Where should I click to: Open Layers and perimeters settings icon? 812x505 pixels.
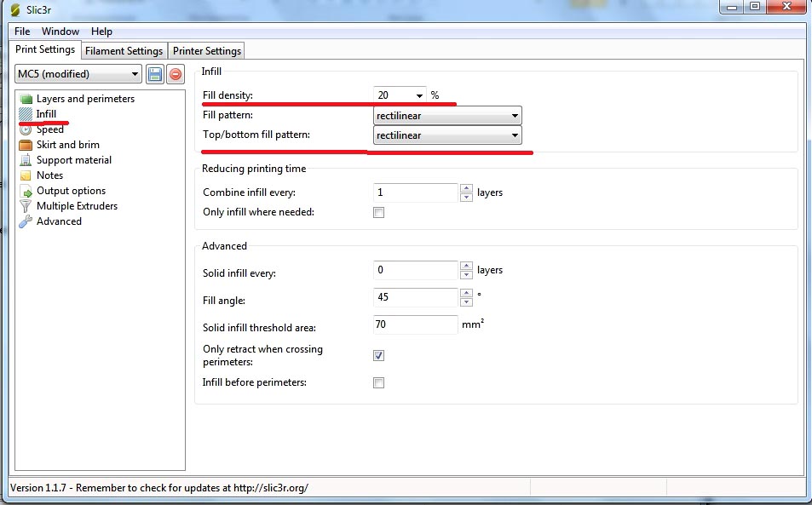pos(26,98)
